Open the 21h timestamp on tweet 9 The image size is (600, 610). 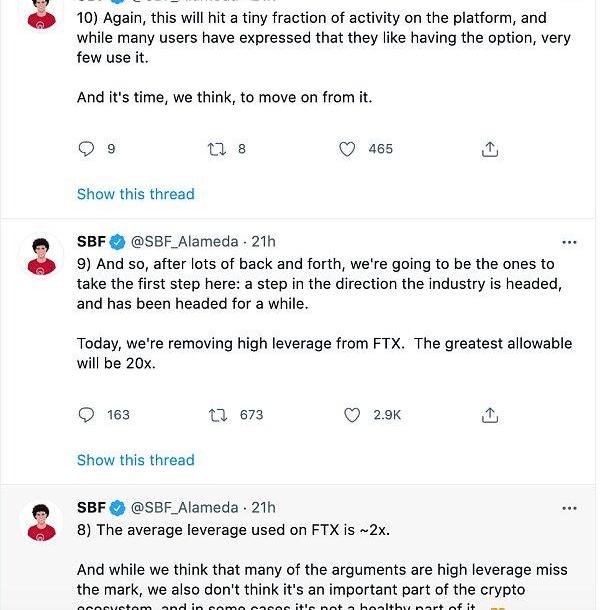(263, 241)
